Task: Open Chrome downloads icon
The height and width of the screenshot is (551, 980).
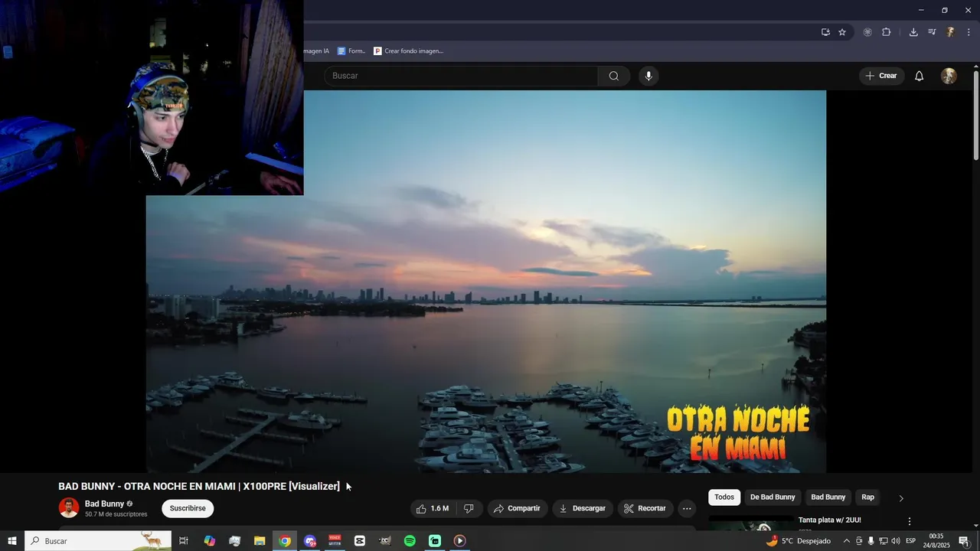Action: (913, 32)
